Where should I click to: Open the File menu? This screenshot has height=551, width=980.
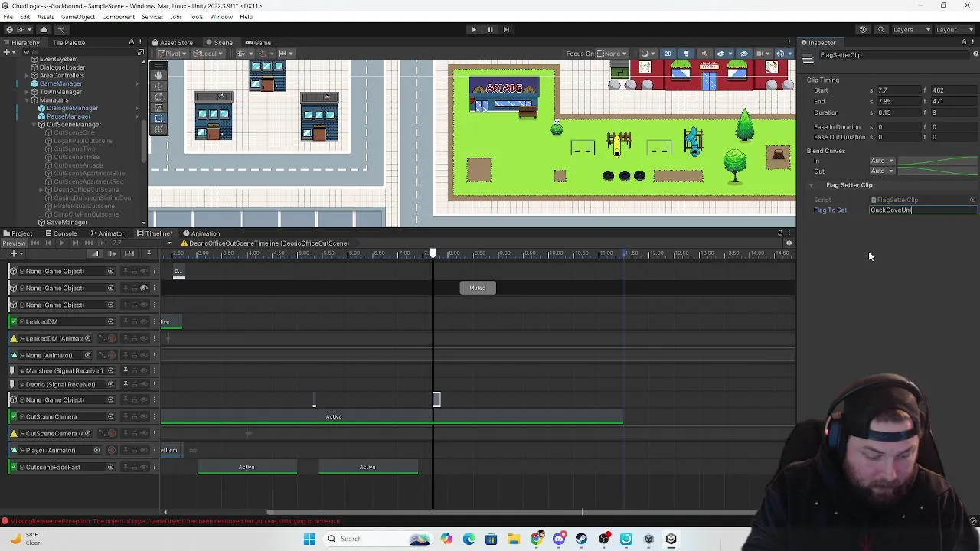[8, 17]
